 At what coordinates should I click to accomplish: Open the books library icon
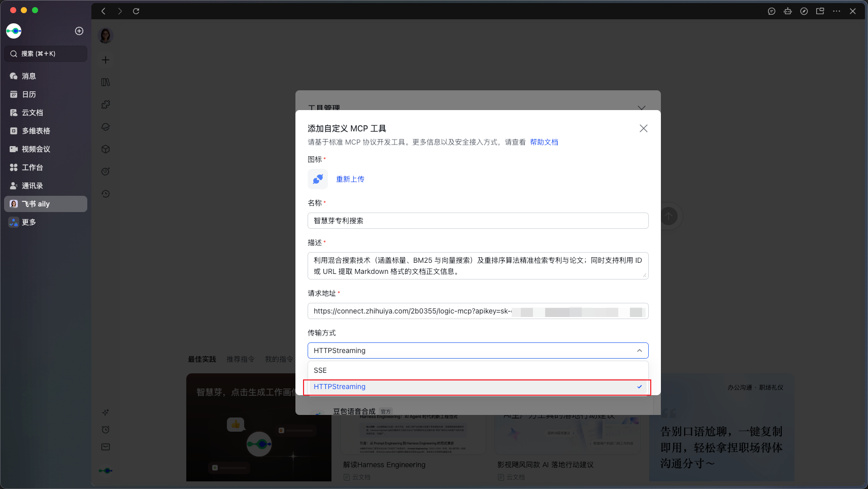[x=106, y=82]
